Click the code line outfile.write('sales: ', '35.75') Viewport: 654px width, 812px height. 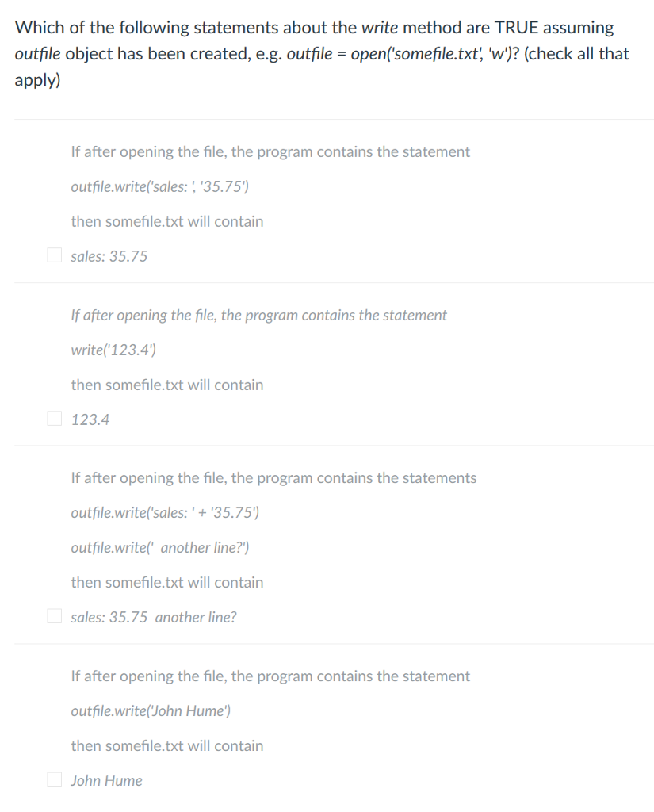[x=159, y=186]
